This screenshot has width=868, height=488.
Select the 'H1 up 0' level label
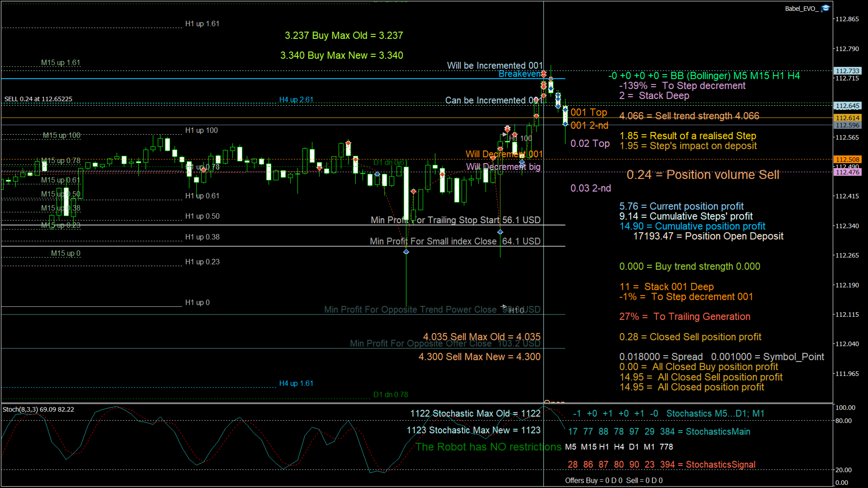(x=197, y=302)
